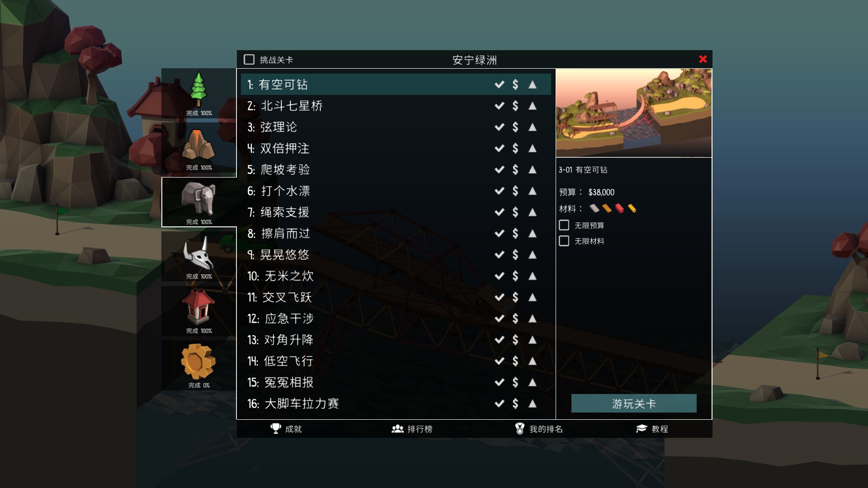Open the 排行榜 leaderboard tab
Image resolution: width=868 pixels, height=488 pixels.
click(412, 429)
